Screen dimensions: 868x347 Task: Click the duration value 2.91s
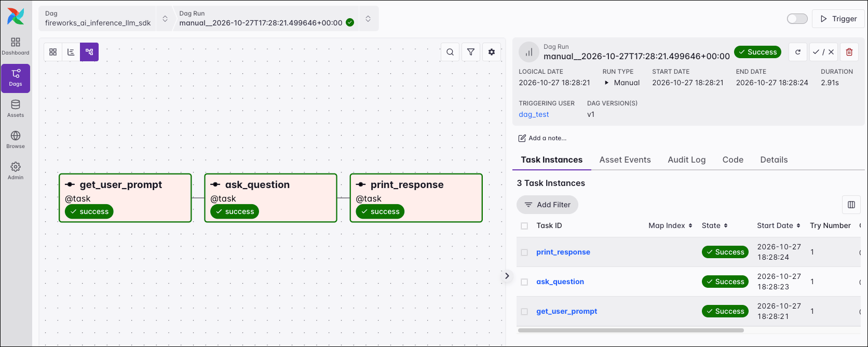tap(830, 83)
